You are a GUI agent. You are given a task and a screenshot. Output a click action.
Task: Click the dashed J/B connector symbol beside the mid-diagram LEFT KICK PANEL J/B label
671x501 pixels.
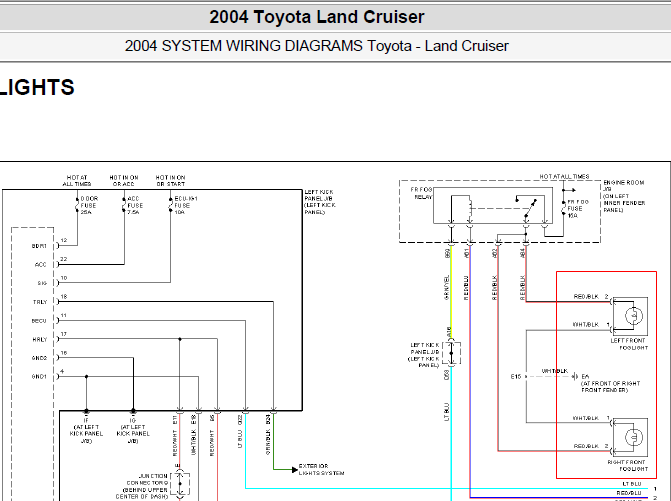[451, 353]
